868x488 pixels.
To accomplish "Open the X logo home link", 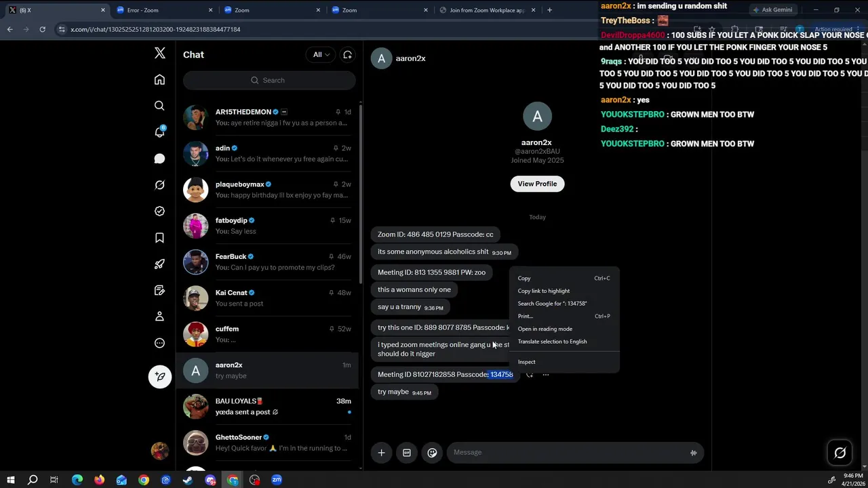I will click(160, 54).
